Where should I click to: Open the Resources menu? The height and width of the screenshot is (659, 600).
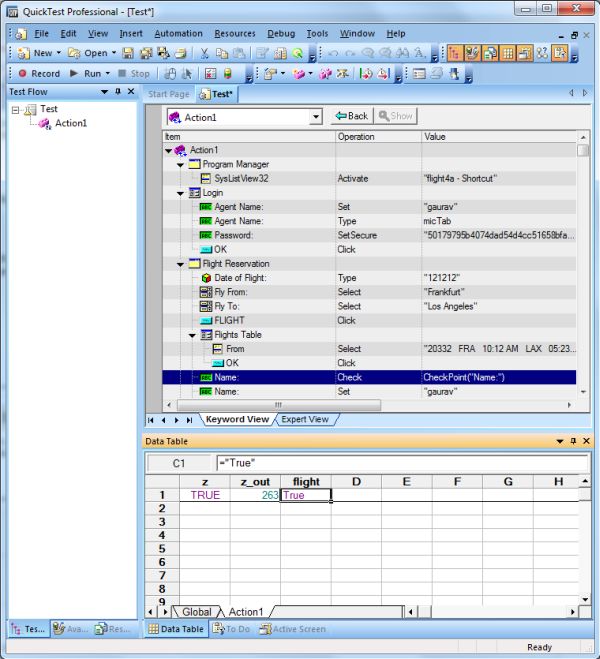(235, 33)
